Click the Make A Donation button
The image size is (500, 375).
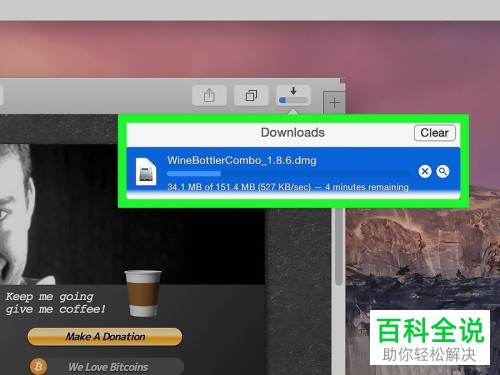pos(105,337)
